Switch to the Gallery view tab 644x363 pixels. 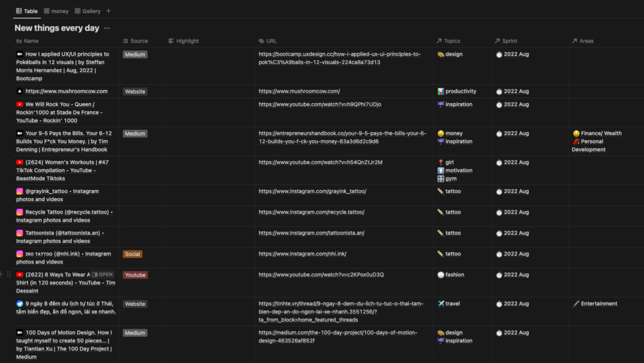tap(87, 11)
